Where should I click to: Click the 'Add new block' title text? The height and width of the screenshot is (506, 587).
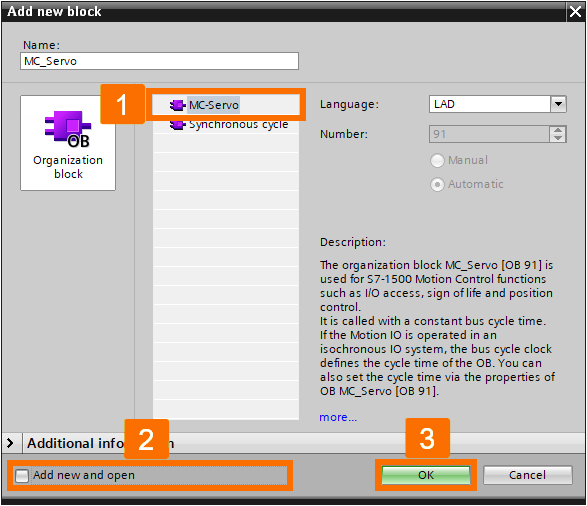54,12
